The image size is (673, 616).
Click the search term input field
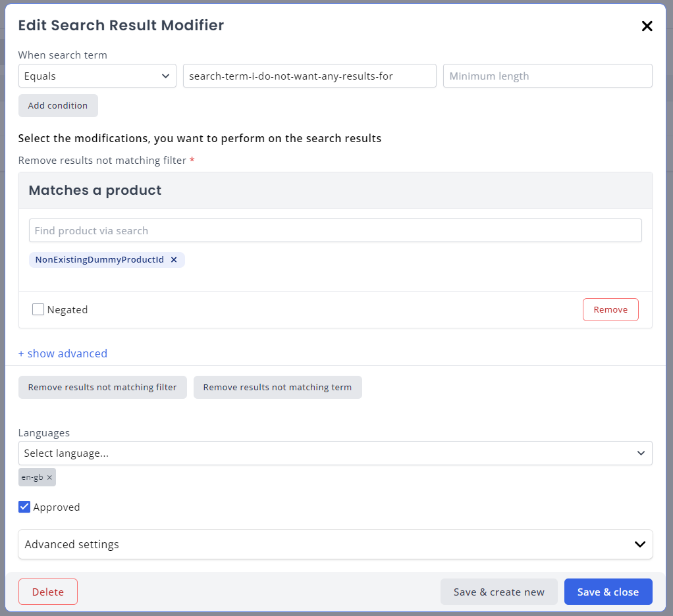tap(310, 76)
